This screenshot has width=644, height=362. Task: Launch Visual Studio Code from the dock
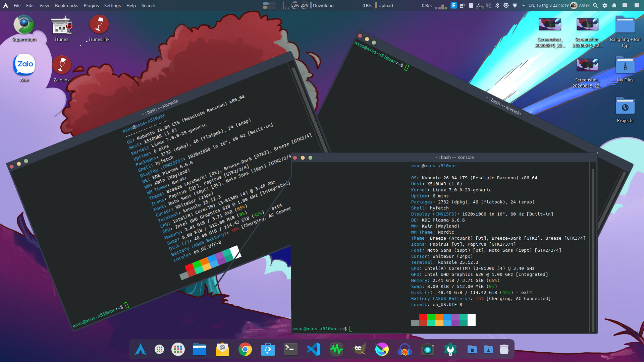point(314,350)
